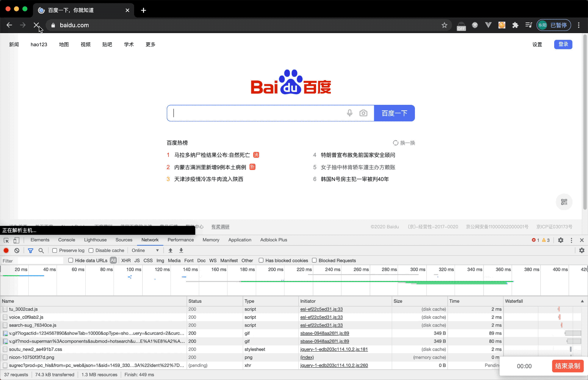Open the network request filter
The width and height of the screenshot is (588, 380).
pos(31,250)
